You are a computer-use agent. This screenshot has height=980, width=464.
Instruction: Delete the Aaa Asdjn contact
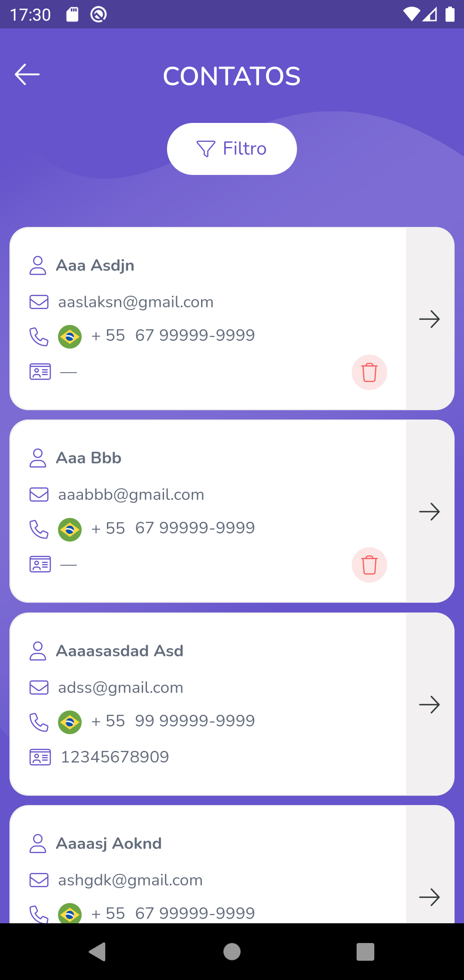pos(369,372)
